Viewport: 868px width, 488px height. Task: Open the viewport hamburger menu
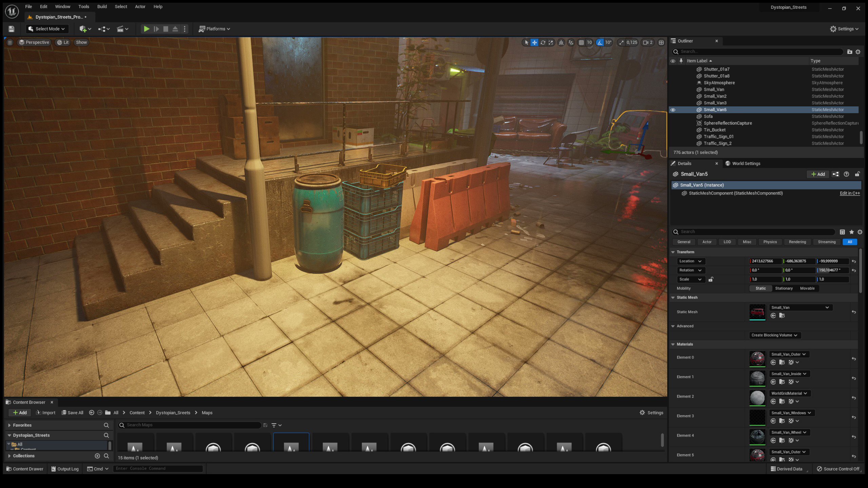click(10, 42)
